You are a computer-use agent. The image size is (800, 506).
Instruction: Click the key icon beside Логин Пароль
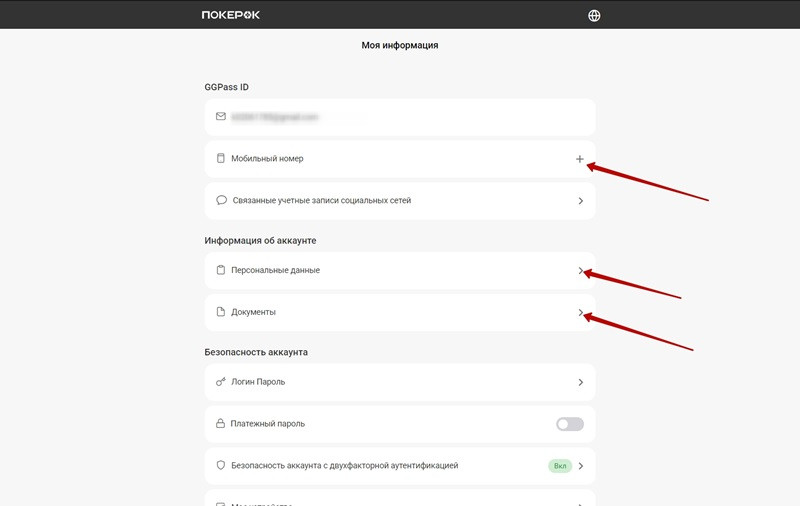[221, 382]
